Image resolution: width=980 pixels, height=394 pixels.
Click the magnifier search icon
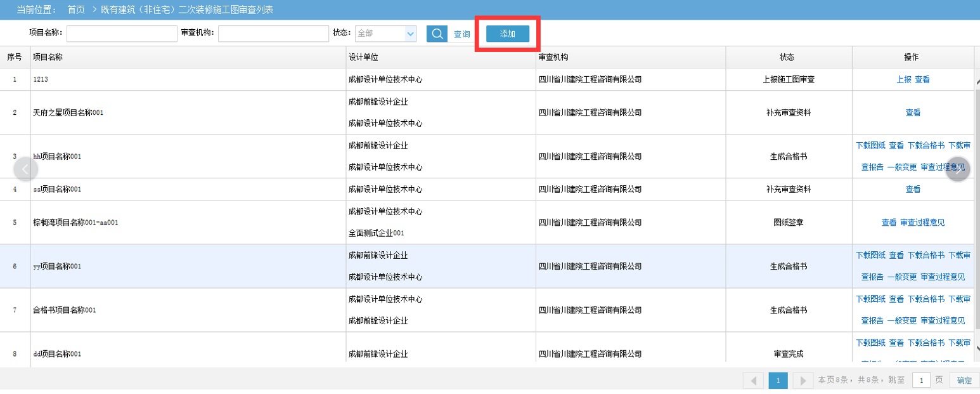click(437, 34)
